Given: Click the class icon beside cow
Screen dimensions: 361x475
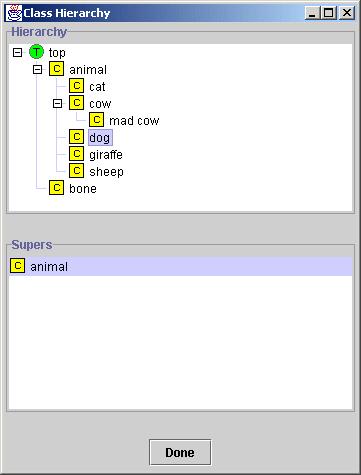Looking at the screenshot, I should pyautogui.click(x=77, y=103).
